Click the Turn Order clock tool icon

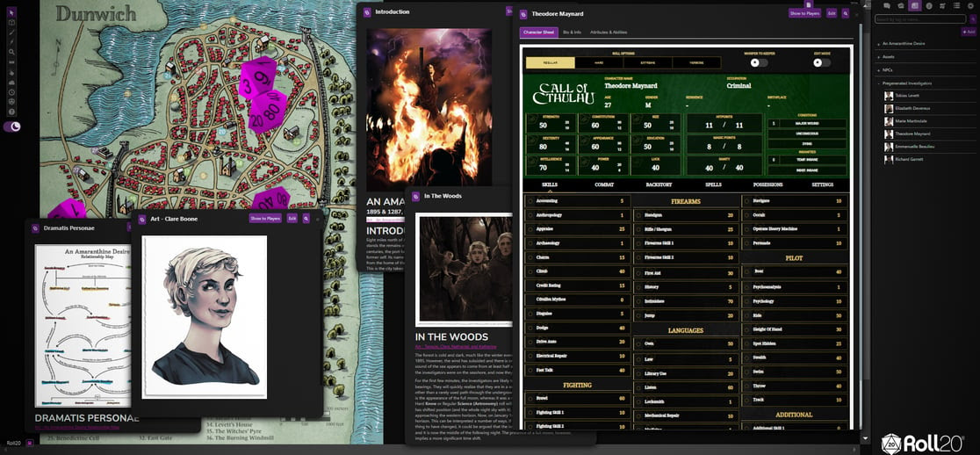point(11,91)
